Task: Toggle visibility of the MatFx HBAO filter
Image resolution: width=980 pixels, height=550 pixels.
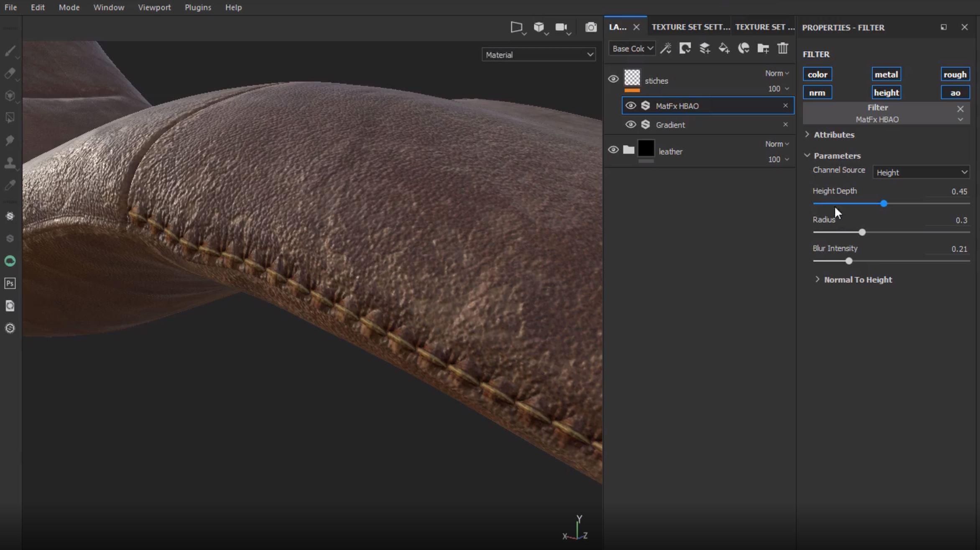Action: [630, 106]
